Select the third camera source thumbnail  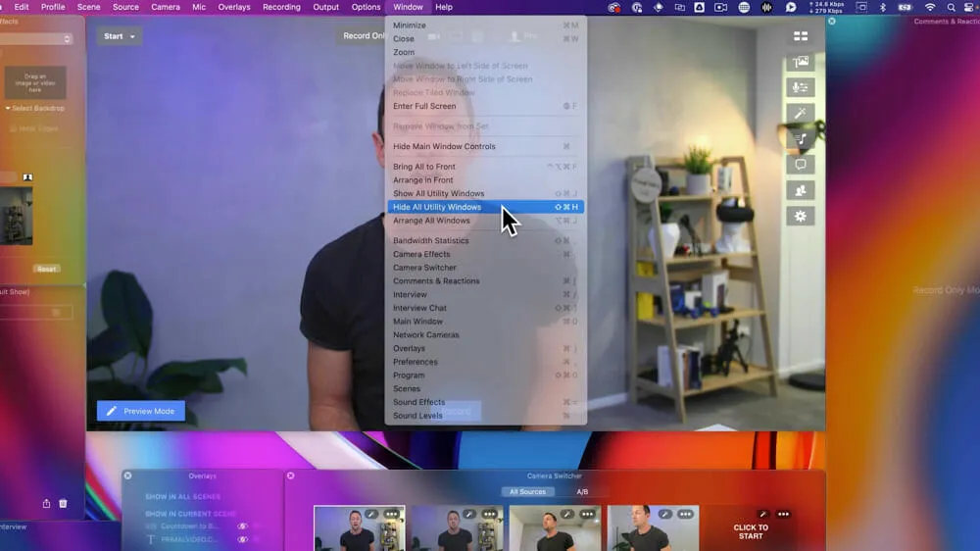coord(555,528)
